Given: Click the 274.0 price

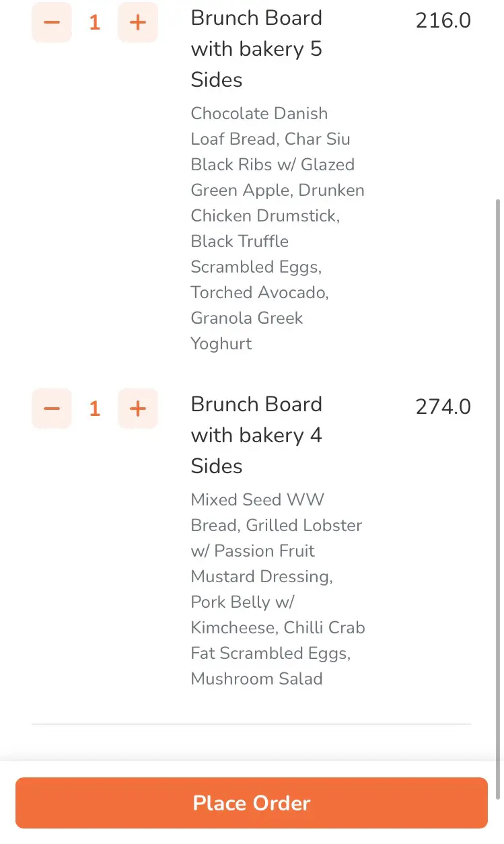Looking at the screenshot, I should (443, 407).
